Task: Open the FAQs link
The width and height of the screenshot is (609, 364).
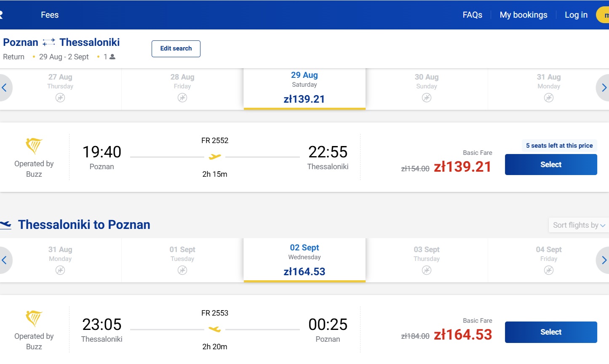Action: 473,15
